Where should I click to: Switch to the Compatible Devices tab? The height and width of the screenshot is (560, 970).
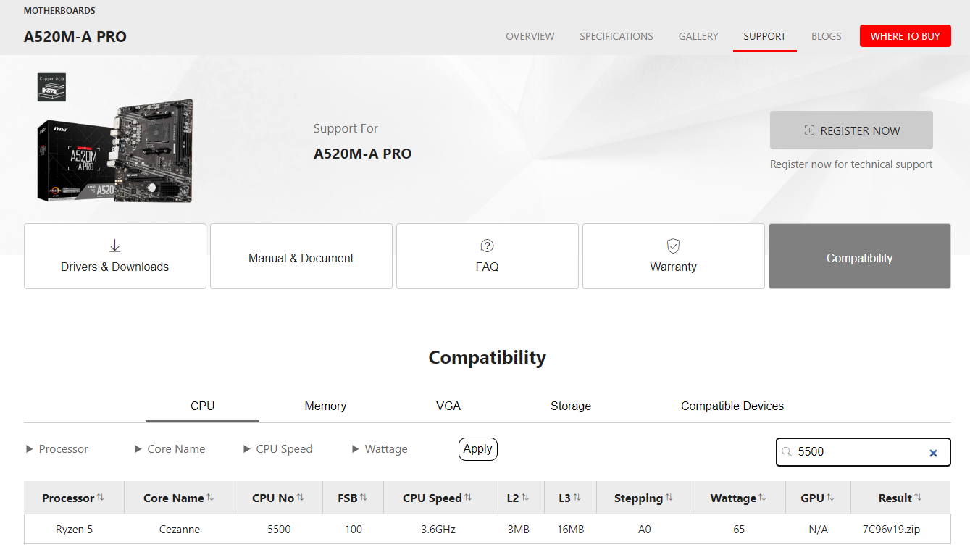(732, 406)
